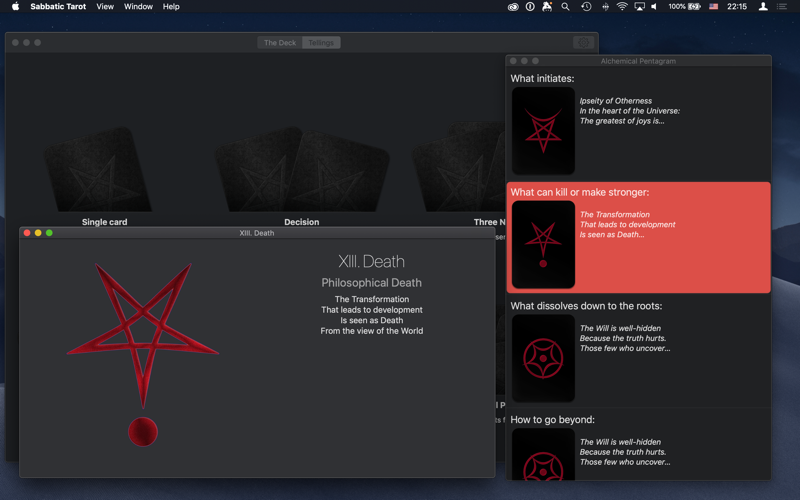Open the US flag input source menu
The height and width of the screenshot is (500, 800).
(x=713, y=7)
